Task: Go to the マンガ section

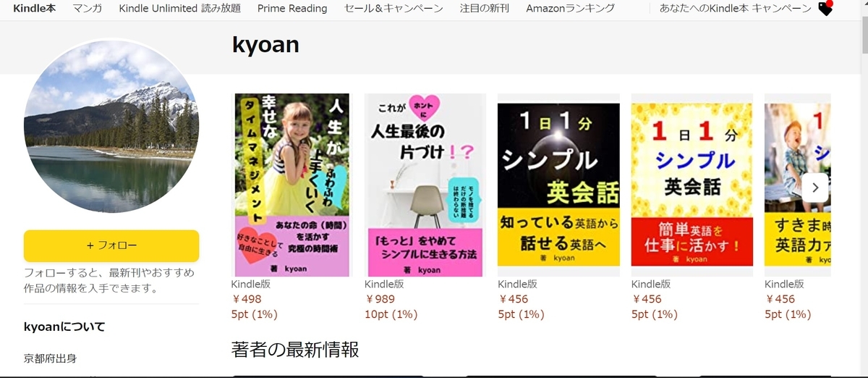Action: [x=88, y=9]
